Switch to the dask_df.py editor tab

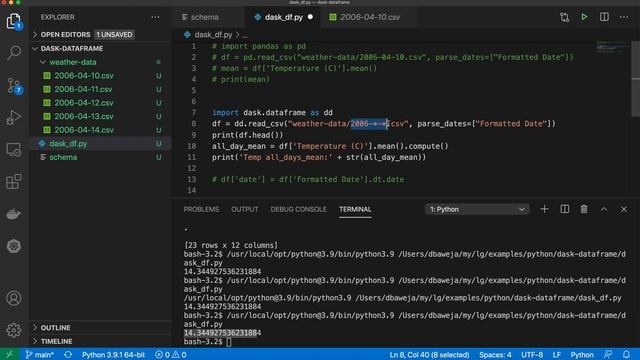tap(283, 17)
